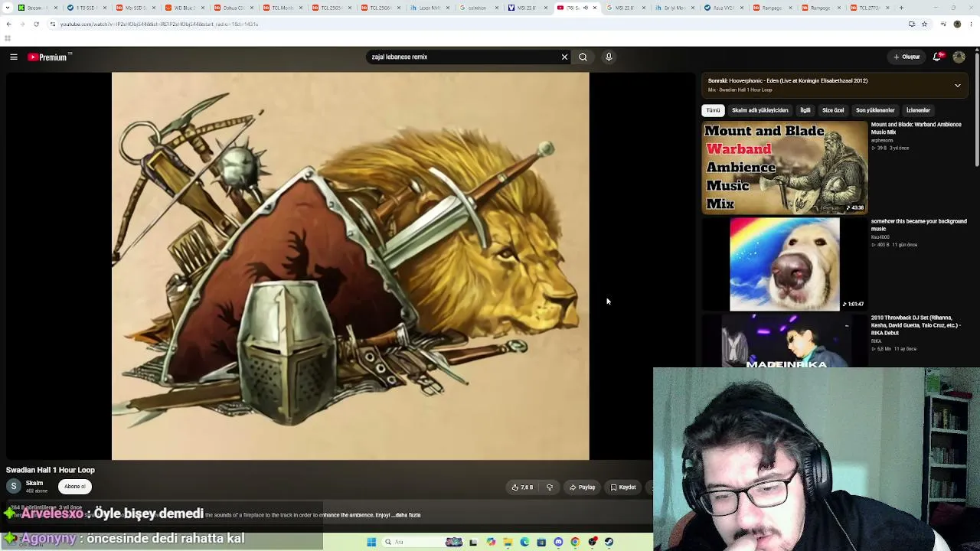Dislike the video with thumbs down
Image resolution: width=980 pixels, height=551 pixels.
point(549,487)
